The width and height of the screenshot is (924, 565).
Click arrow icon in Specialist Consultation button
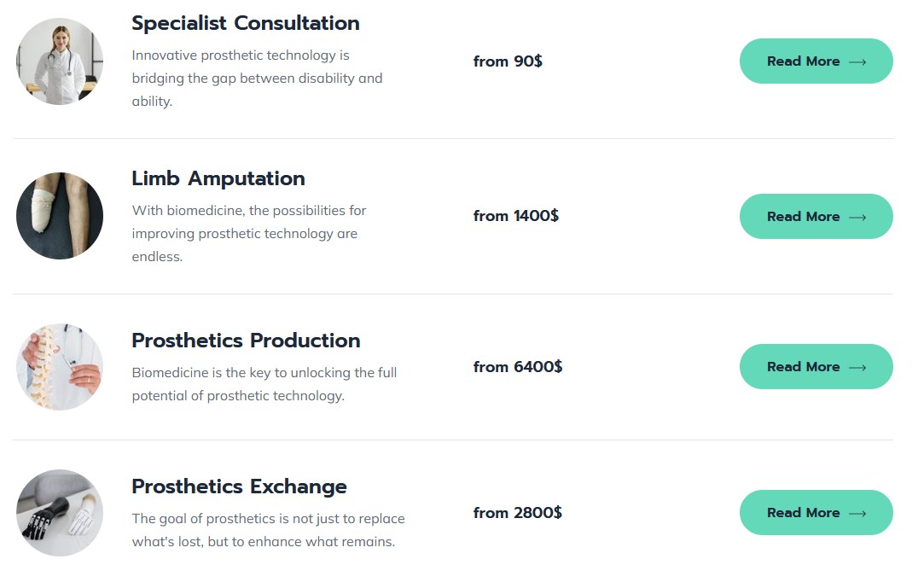[x=857, y=62]
